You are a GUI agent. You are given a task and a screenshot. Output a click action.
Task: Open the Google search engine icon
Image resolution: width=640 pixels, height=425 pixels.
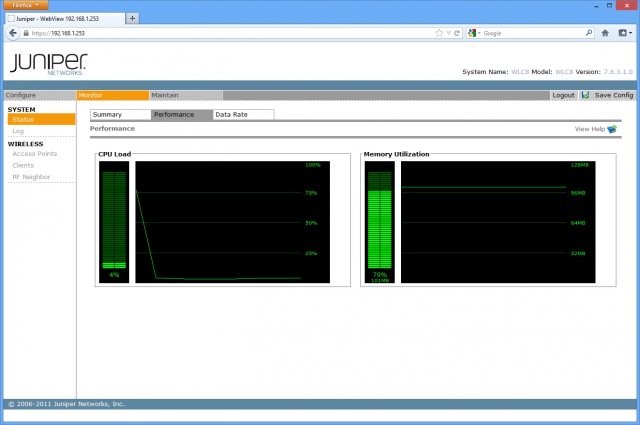[472, 33]
